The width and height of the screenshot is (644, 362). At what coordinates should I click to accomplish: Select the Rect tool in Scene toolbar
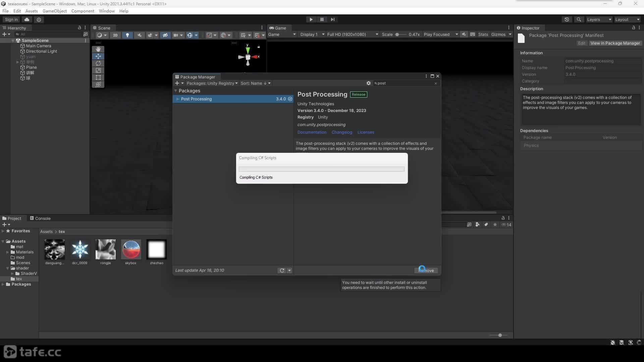[x=98, y=77]
